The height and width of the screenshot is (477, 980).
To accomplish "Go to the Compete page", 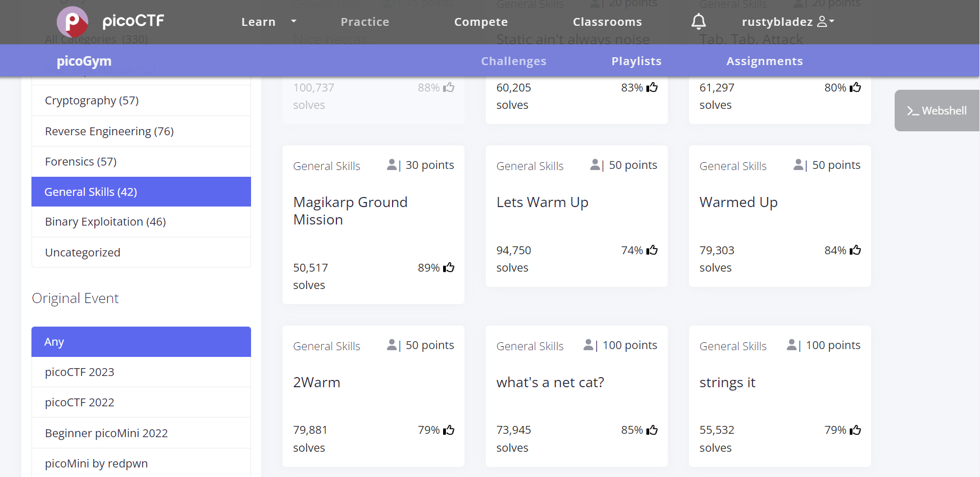I will tap(481, 22).
